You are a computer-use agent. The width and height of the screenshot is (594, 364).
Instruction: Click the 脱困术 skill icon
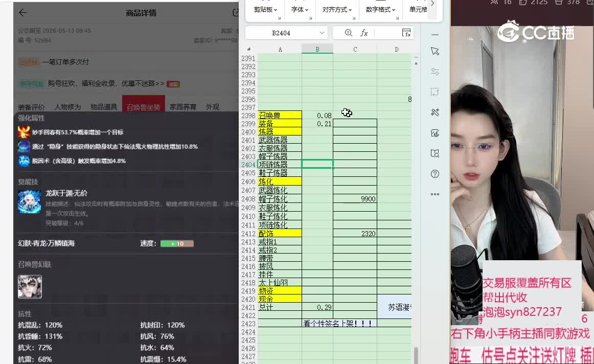tap(24, 161)
